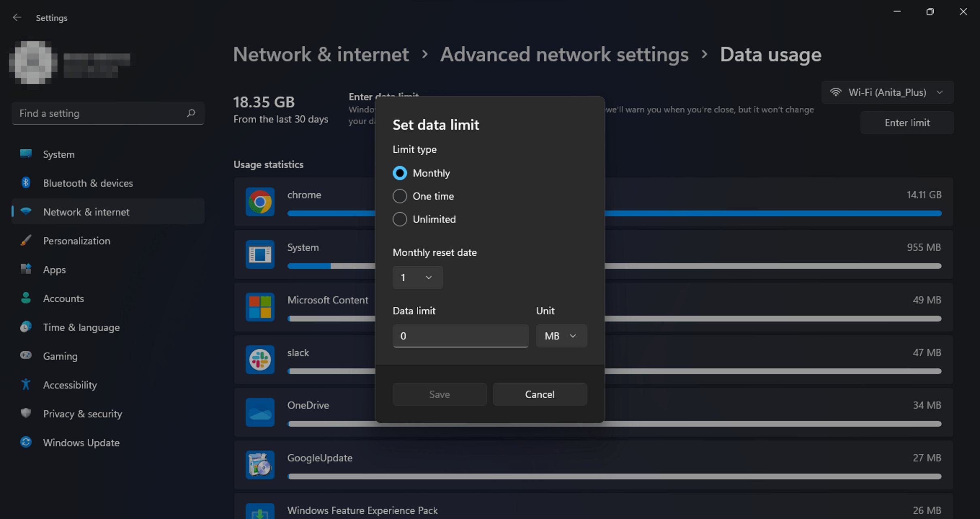Click the GoogleUpdate app icon
The width and height of the screenshot is (980, 519).
click(x=260, y=465)
